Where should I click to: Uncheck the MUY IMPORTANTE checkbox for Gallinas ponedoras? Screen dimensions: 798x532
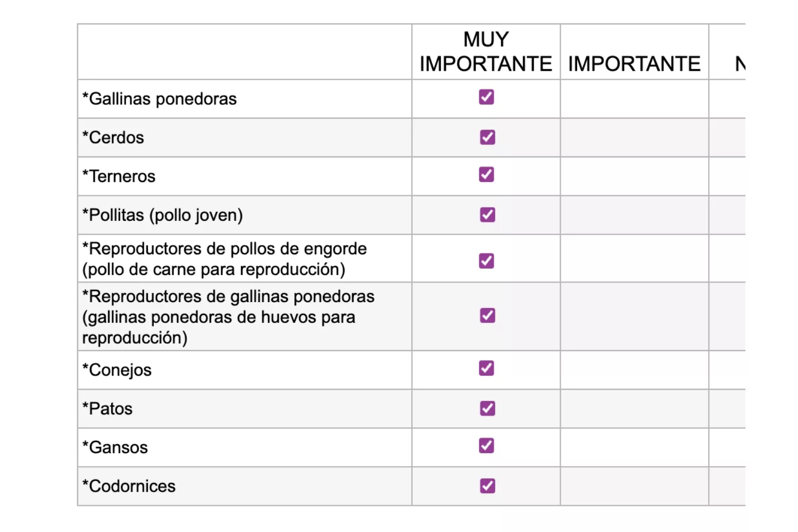[486, 97]
